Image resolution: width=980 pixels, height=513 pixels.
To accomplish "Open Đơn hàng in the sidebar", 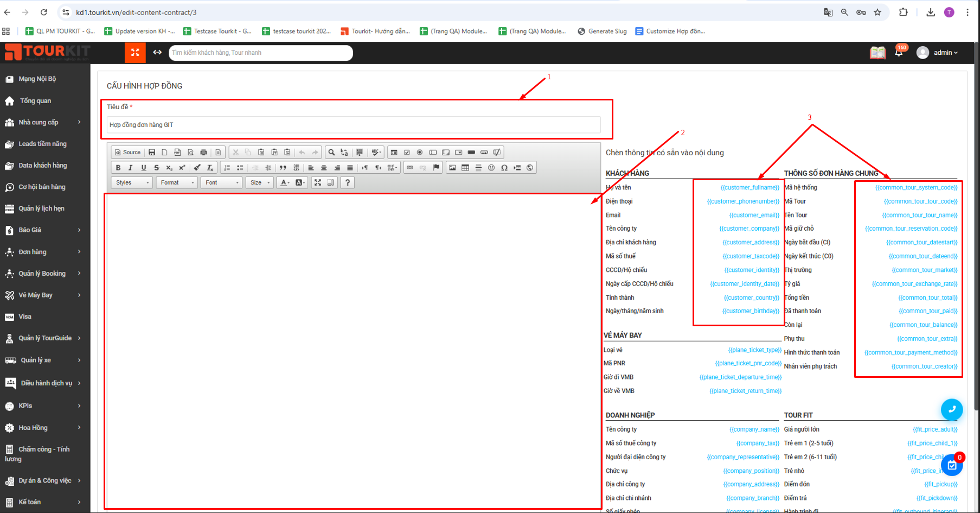I will click(33, 252).
